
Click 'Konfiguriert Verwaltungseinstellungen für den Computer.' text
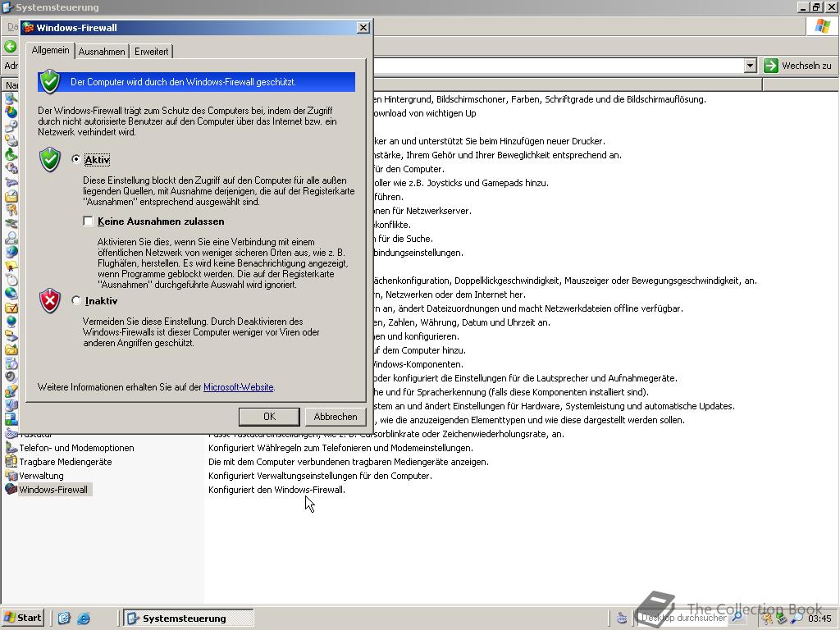320,476
